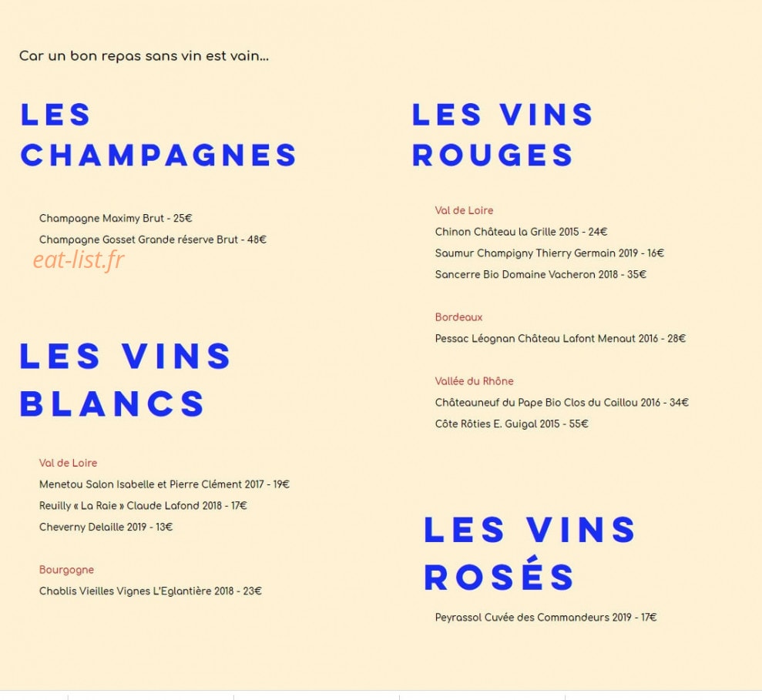Click Sancerre Bio Domaine Vacheron 2018 line

point(540,275)
